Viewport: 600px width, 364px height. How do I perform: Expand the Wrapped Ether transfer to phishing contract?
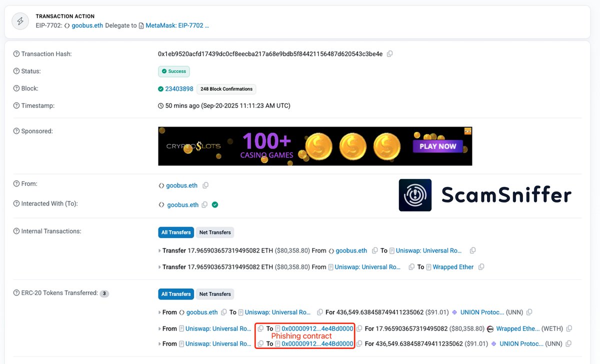159,328
